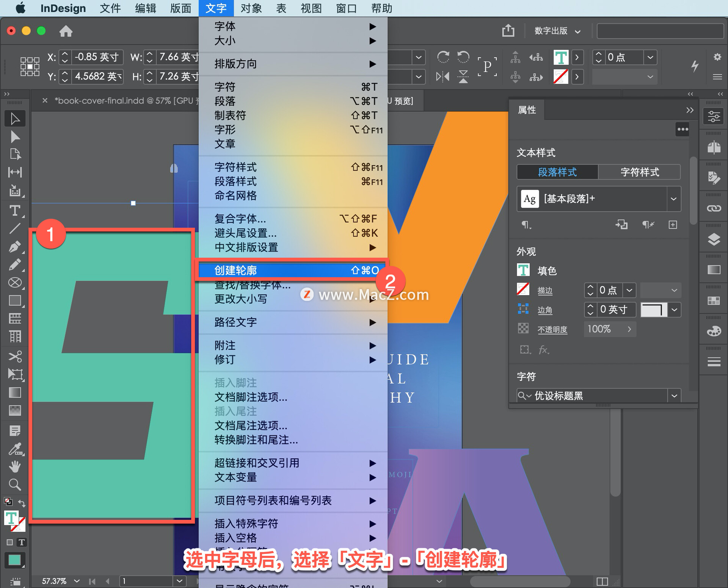Open the Layers panel icon
Viewport: 728px width, 588px height.
[714, 239]
